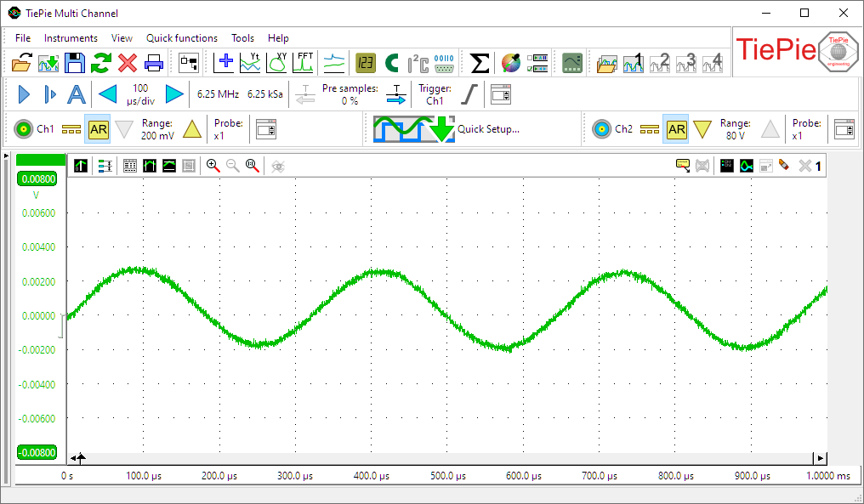This screenshot has width=864, height=504.
Task: Open the I2C analyzer tool
Action: (418, 63)
